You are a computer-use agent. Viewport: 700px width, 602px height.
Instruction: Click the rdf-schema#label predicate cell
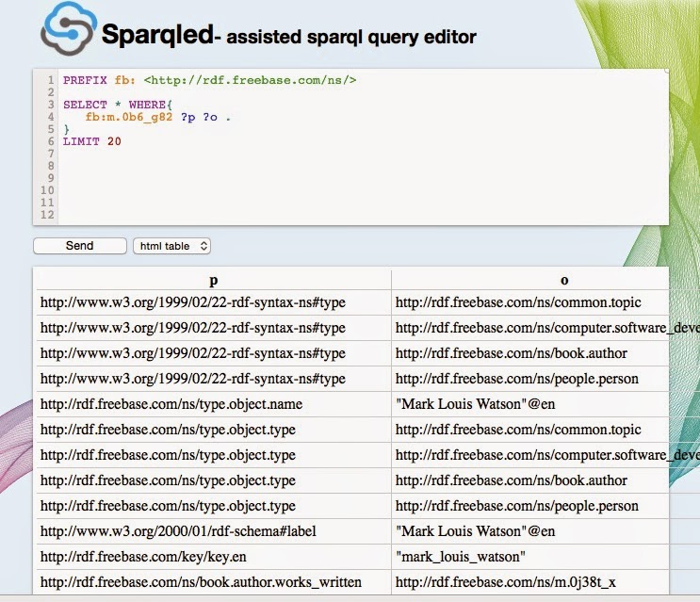pyautogui.click(x=214, y=531)
